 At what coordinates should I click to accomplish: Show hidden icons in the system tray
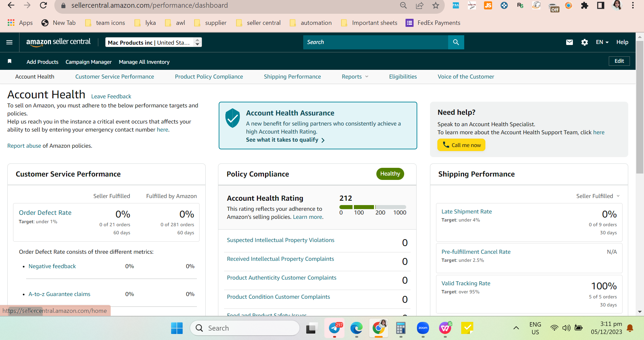tap(516, 328)
